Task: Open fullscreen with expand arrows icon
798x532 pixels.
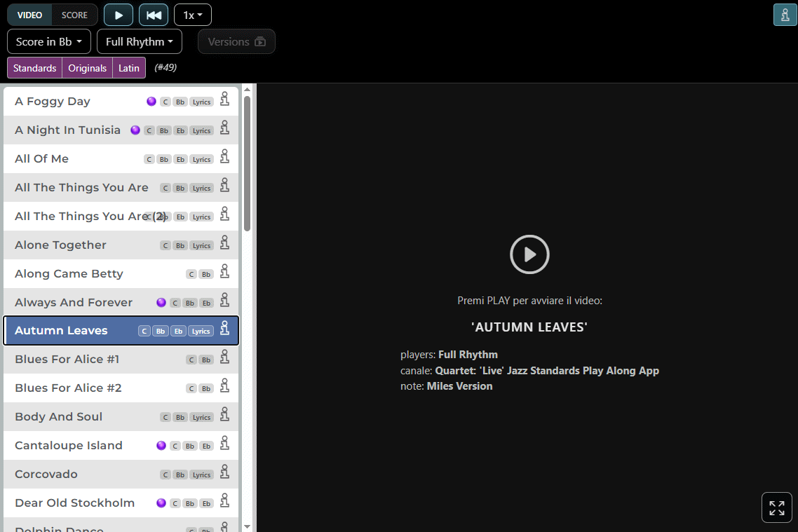Action: 777,507
